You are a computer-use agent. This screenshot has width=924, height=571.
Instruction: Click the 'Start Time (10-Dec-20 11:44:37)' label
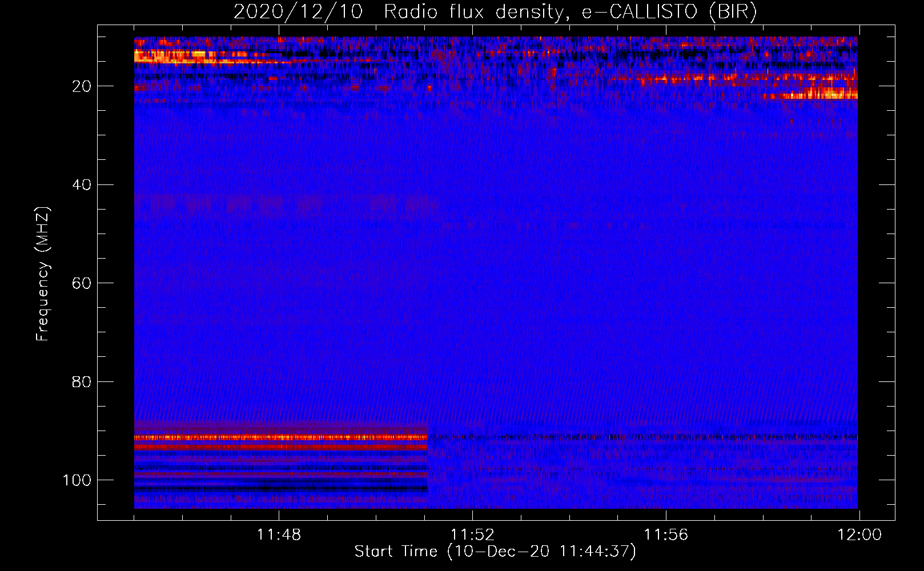(x=495, y=552)
